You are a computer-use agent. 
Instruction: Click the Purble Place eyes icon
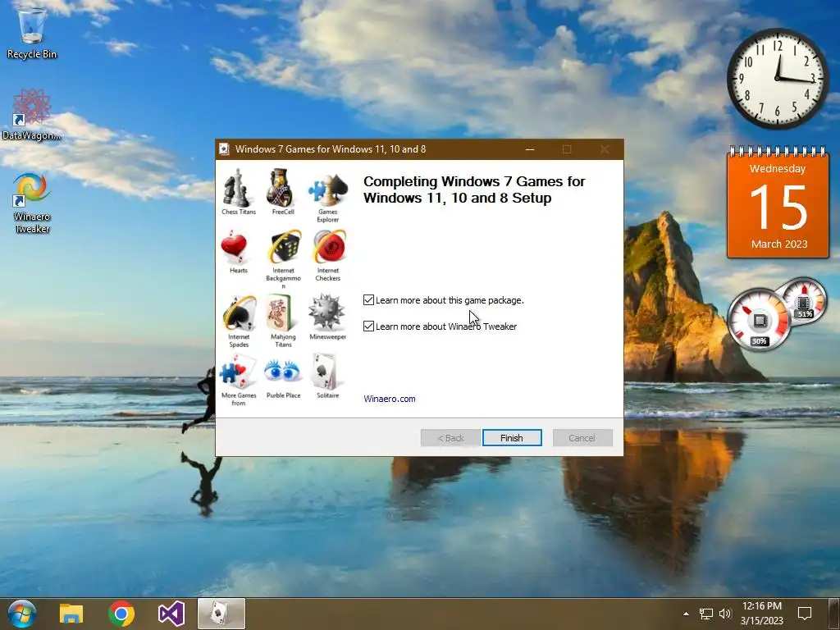point(282,370)
